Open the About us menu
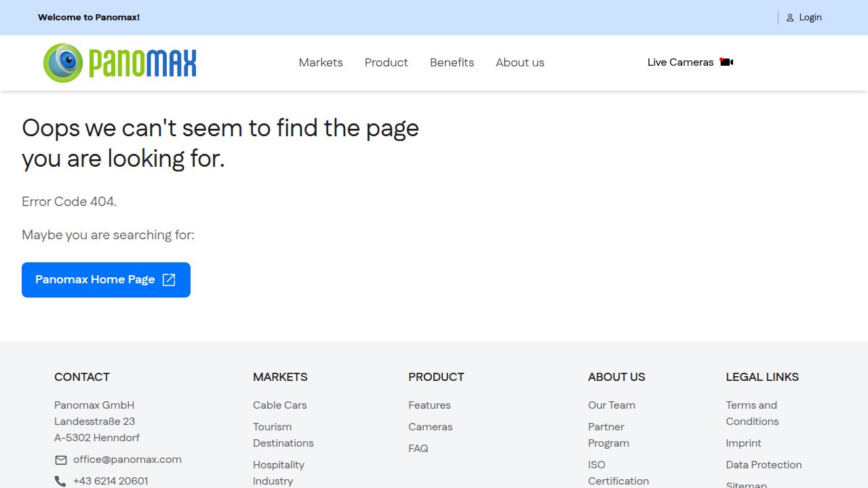 (520, 62)
